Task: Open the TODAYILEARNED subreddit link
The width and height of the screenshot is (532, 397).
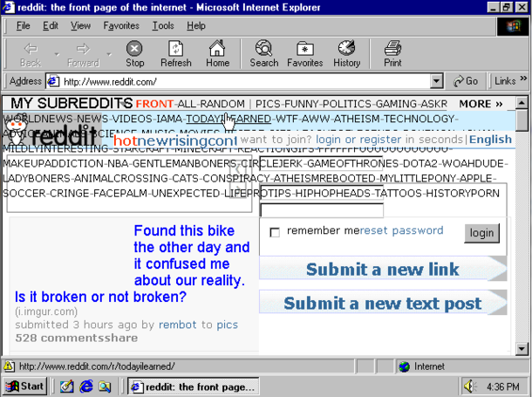Action: pyautogui.click(x=228, y=119)
